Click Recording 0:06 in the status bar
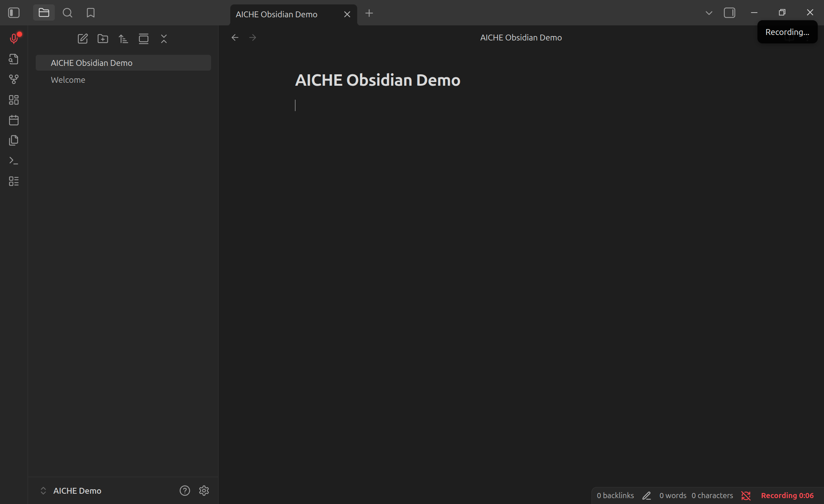 786,495
